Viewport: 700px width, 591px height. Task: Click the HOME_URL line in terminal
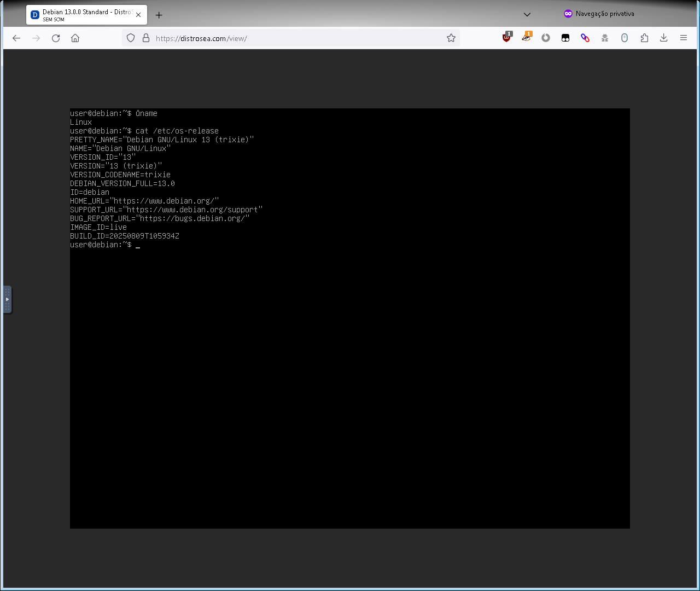point(144,201)
